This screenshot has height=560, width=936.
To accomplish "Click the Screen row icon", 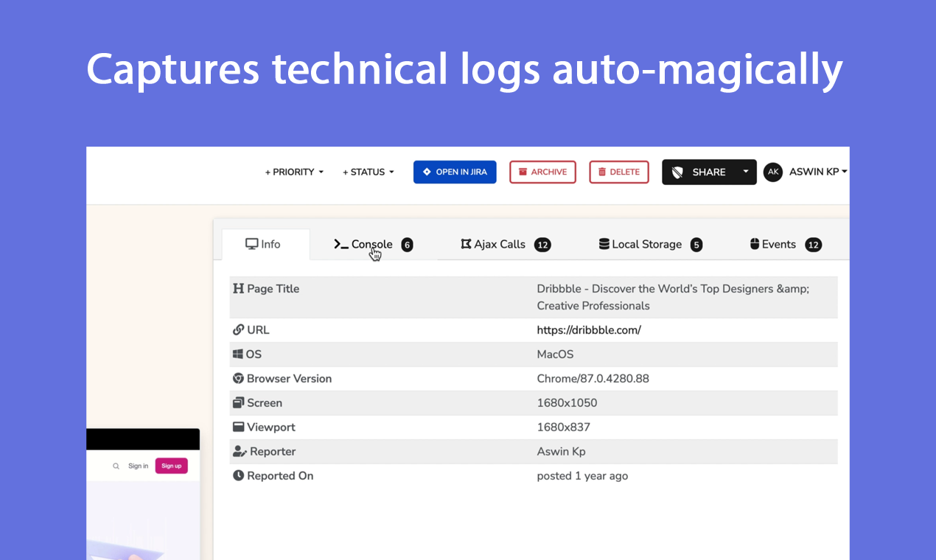I will click(x=238, y=403).
